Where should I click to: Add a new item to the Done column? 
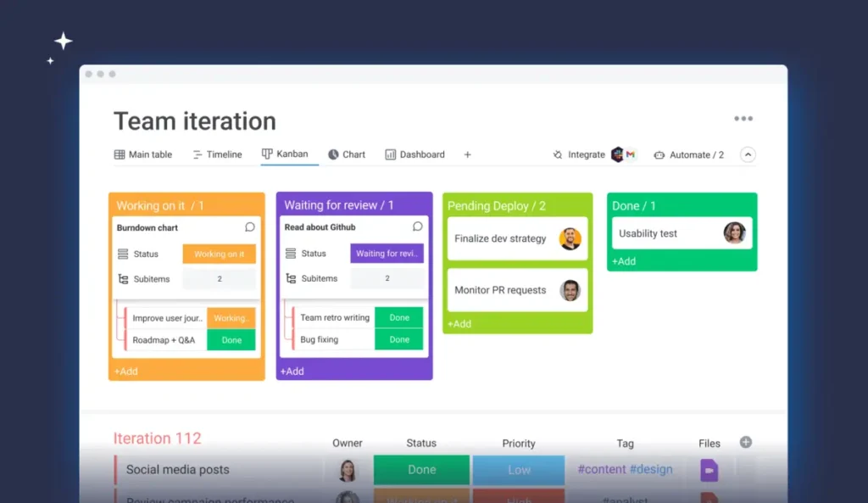[624, 261]
